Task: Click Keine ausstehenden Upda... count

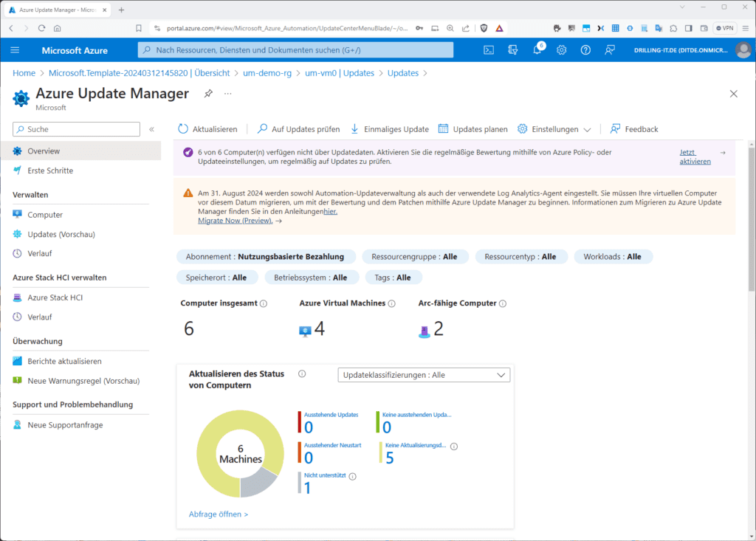Action: tap(387, 427)
